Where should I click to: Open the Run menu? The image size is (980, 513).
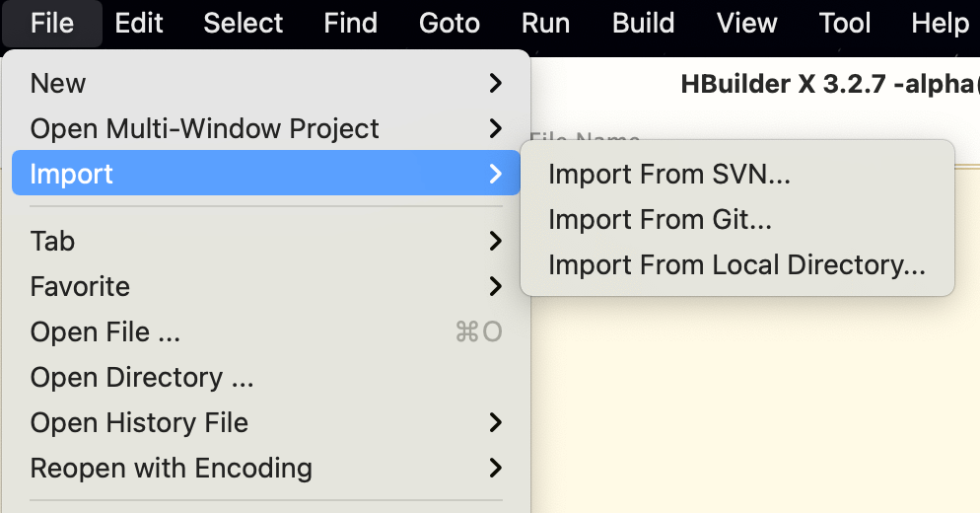point(545,23)
